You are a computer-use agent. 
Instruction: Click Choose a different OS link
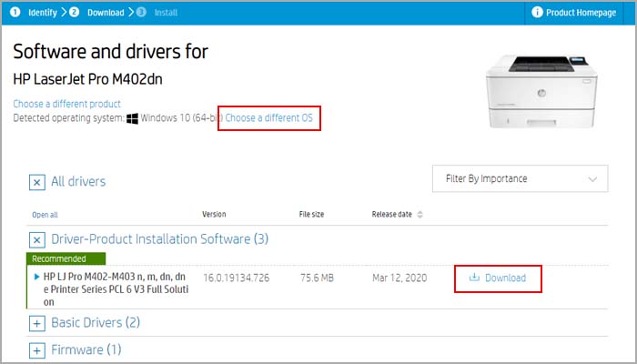point(269,117)
